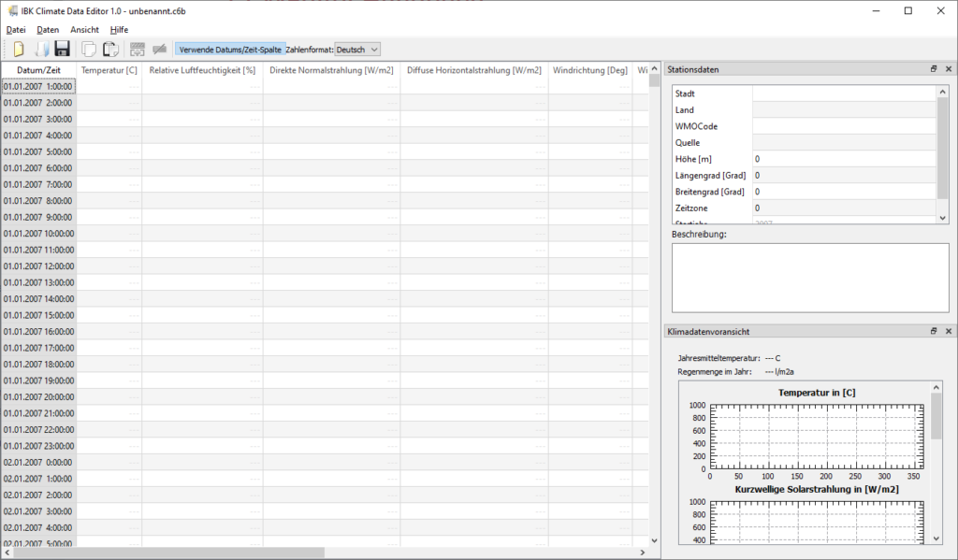Close the Klimadatenvoransicht panel
Screen dimensions: 958x560
coord(949,331)
